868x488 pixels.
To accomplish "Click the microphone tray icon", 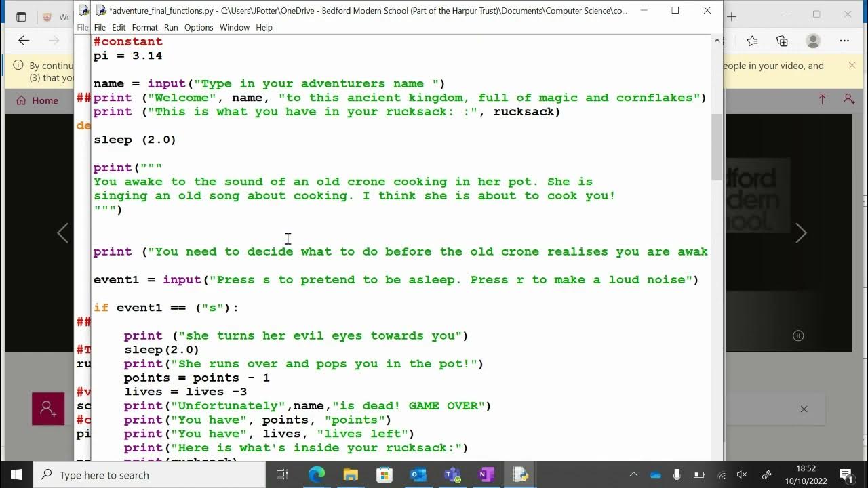I will pos(676,474).
